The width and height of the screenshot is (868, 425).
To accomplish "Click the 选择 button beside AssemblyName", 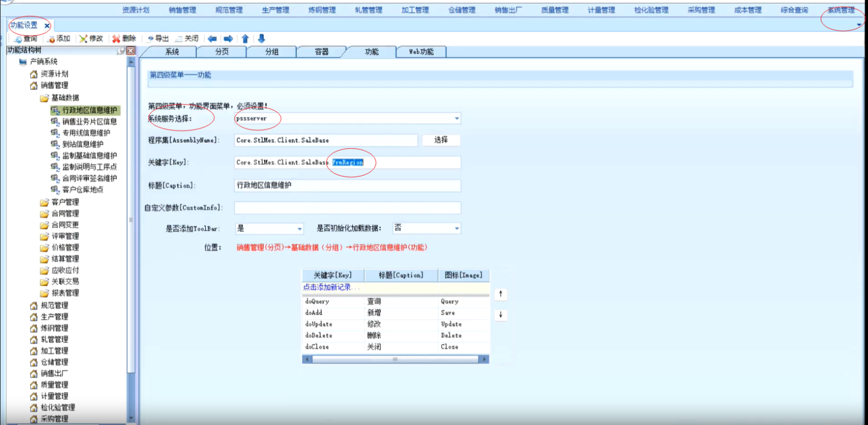I will click(441, 140).
